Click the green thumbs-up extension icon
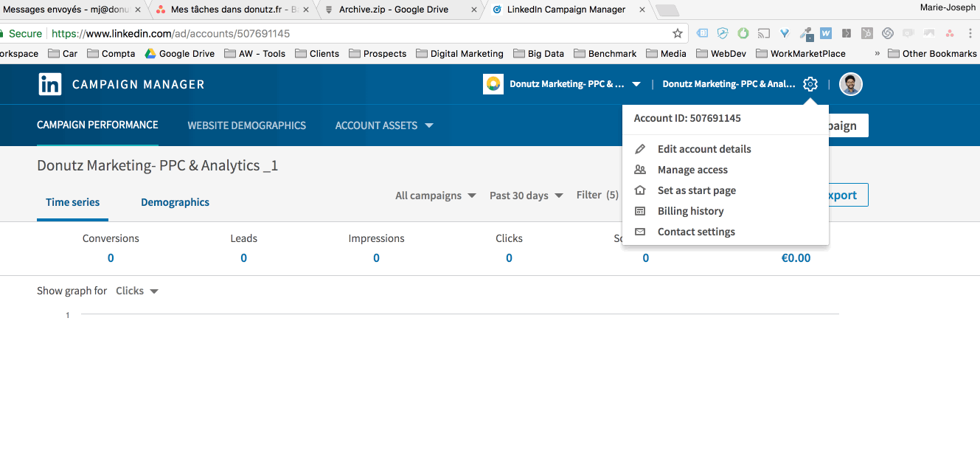Screen dimensions: 980x456 (743, 33)
